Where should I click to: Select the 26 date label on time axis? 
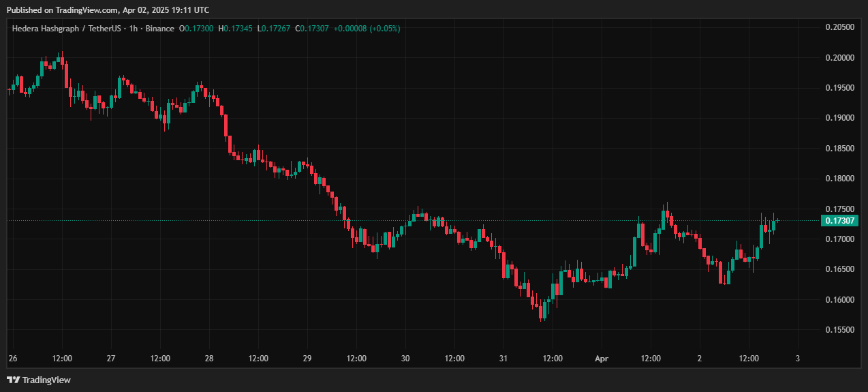pyautogui.click(x=13, y=358)
